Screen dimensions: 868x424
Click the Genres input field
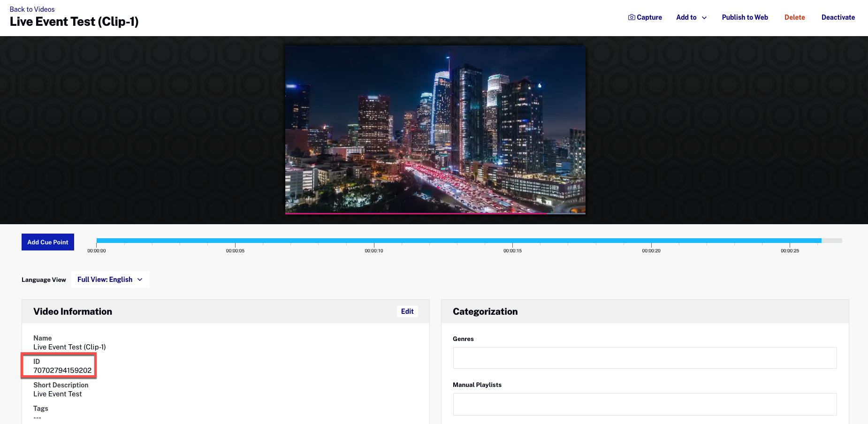pyautogui.click(x=645, y=358)
